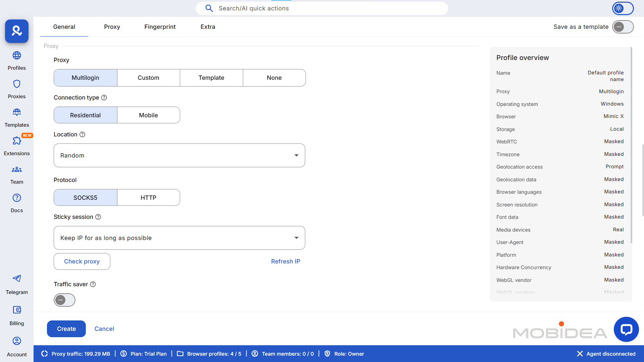Toggle the Save as a template switch
The height and width of the screenshot is (362, 644).
pos(623,27)
